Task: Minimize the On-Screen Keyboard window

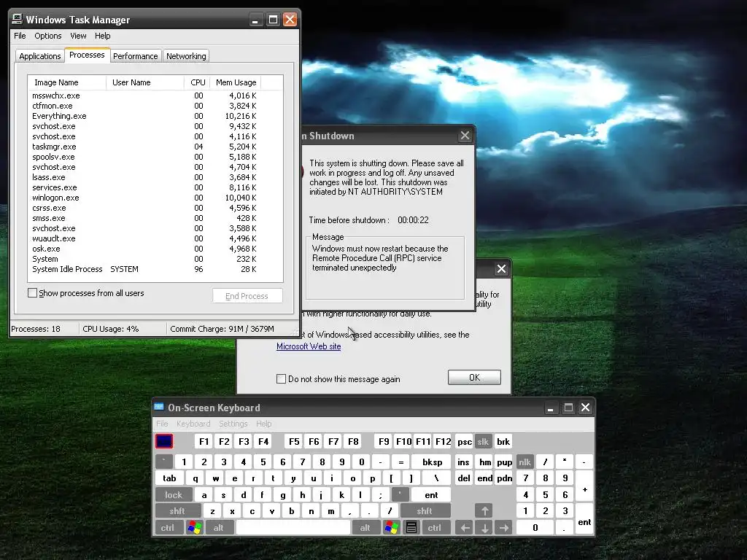Action: coord(550,408)
